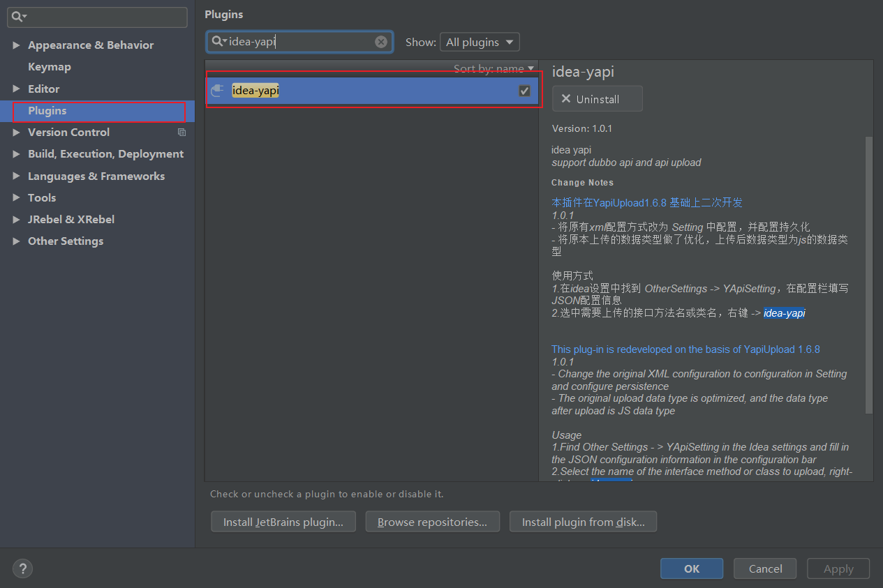Click the Uninstall button
This screenshot has height=588, width=883.
coord(597,98)
